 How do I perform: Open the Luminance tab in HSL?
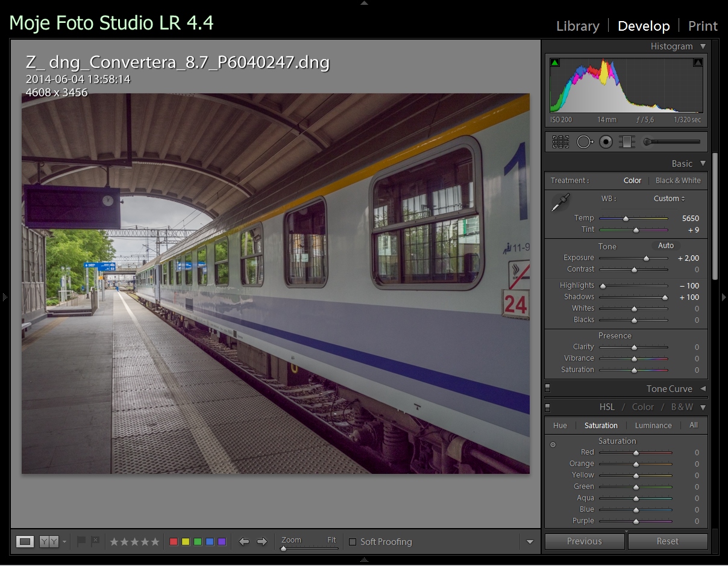pyautogui.click(x=653, y=425)
